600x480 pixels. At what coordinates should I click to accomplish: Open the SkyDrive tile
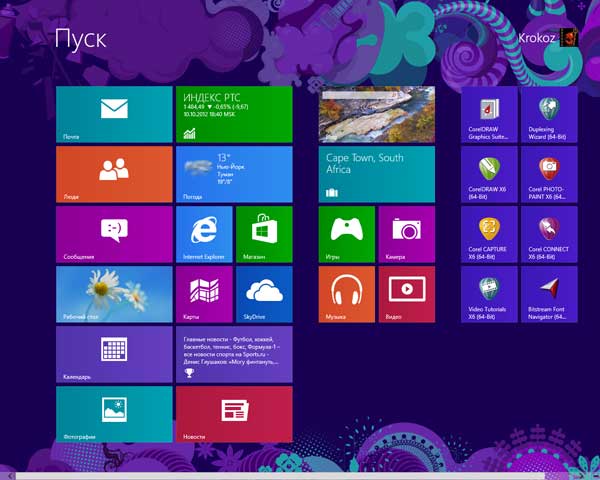[x=264, y=294]
